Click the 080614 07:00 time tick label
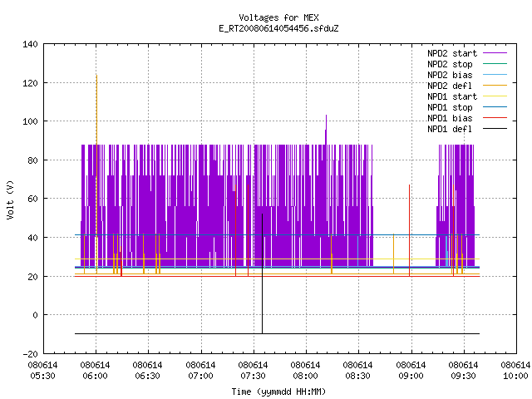The image size is (532, 399). tap(200, 371)
